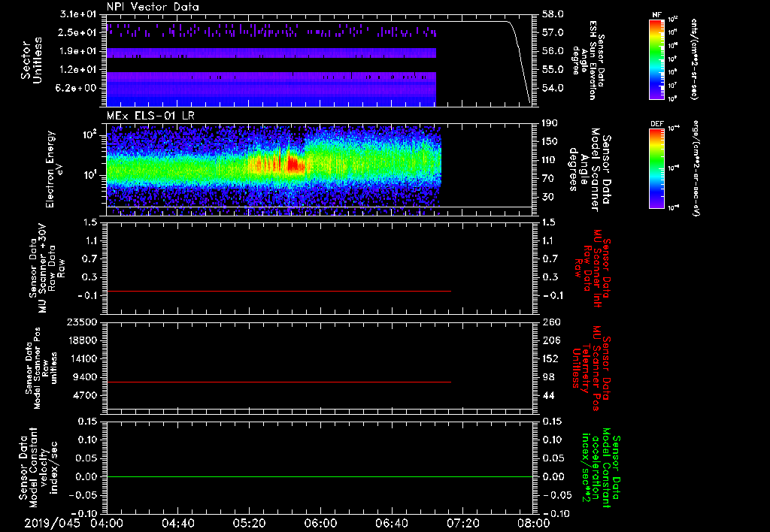Viewport: 770px width, 532px height.
Task: Click the 1.9e+01 sector tick value
Action: pyautogui.click(x=77, y=51)
